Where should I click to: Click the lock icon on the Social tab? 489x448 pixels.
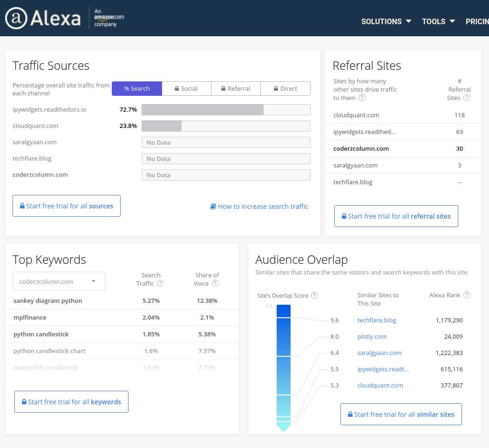(177, 88)
